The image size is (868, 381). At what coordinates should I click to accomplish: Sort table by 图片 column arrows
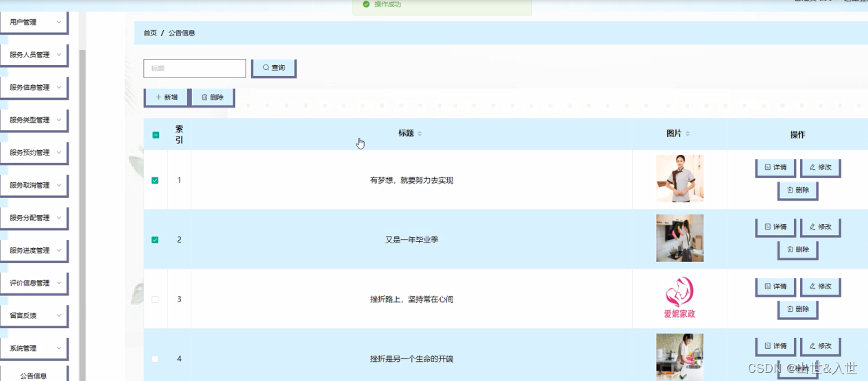click(688, 134)
